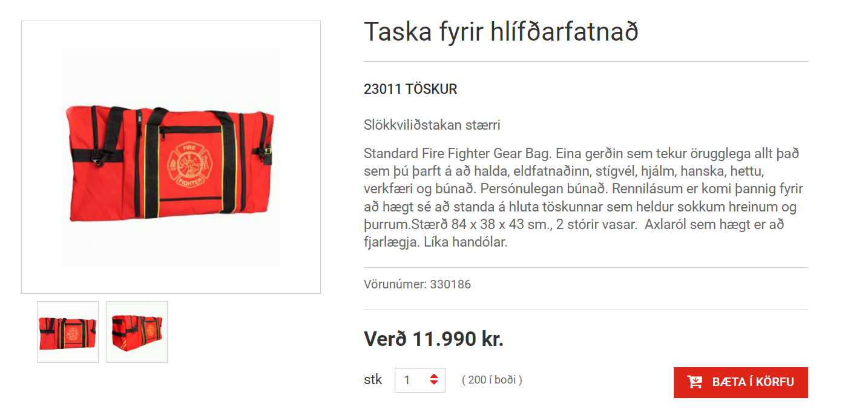Open the large red gear bag image
868x412 pixels.
[171, 158]
